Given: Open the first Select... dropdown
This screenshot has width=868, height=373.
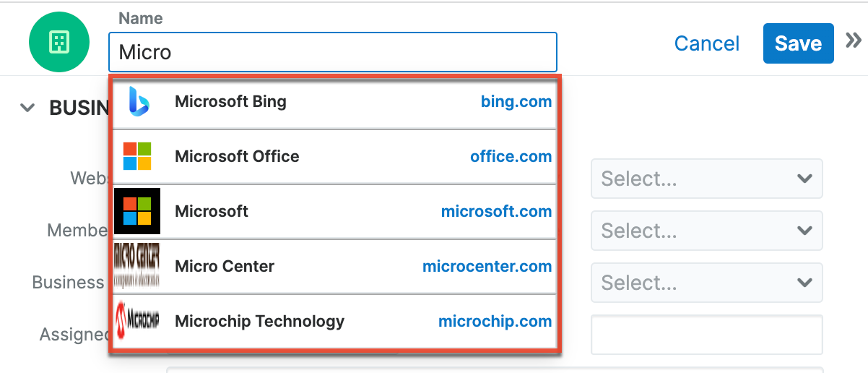Looking at the screenshot, I should [x=706, y=179].
